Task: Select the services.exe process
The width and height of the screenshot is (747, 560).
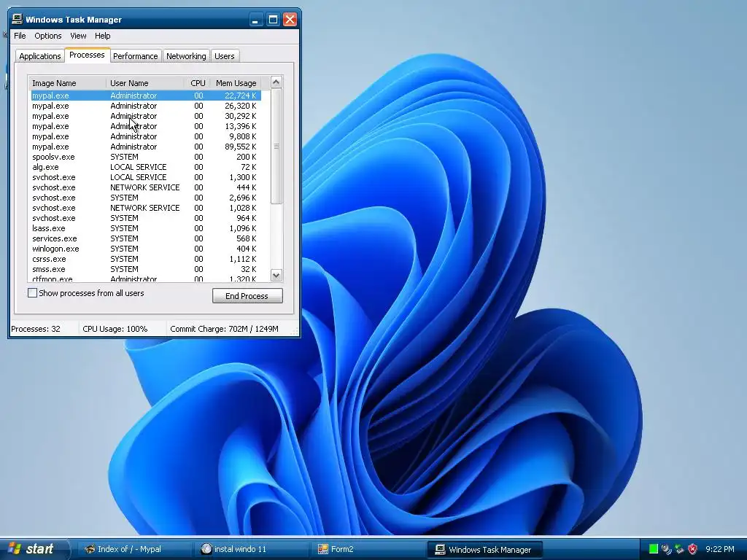Action: click(146, 238)
